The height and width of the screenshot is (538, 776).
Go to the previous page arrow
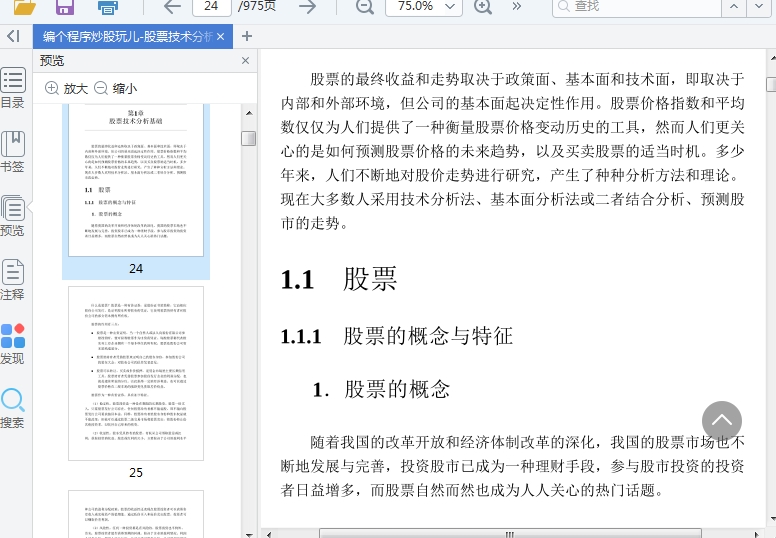pos(172,6)
